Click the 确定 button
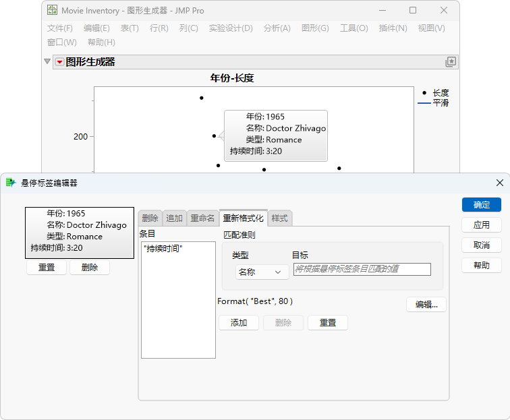This screenshot has height=420, width=510. 482,205
